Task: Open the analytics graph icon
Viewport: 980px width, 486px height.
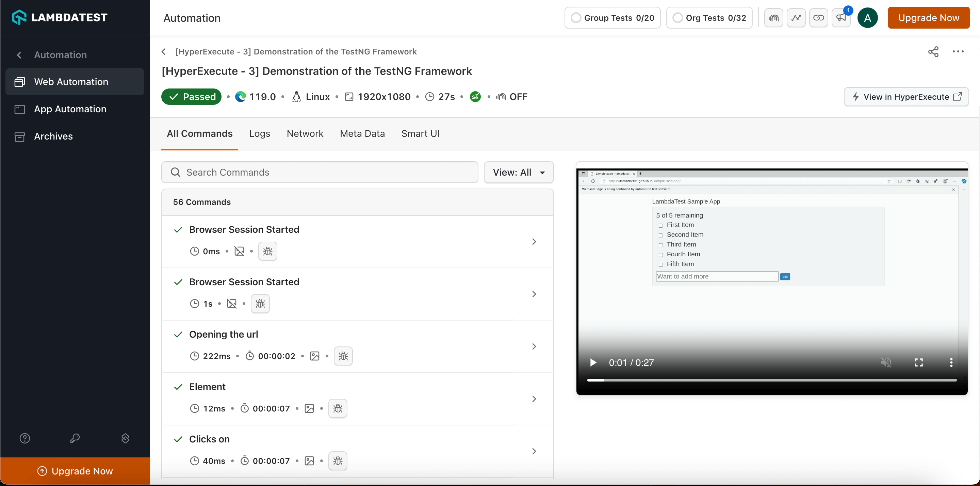Action: coord(796,18)
